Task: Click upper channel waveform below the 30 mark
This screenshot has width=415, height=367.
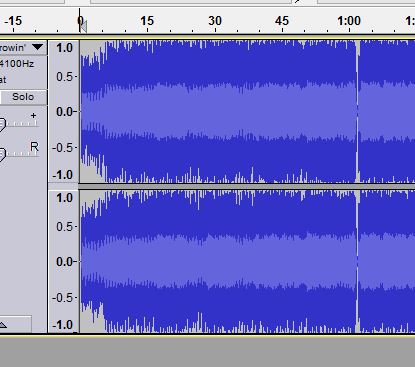Action: [215, 111]
